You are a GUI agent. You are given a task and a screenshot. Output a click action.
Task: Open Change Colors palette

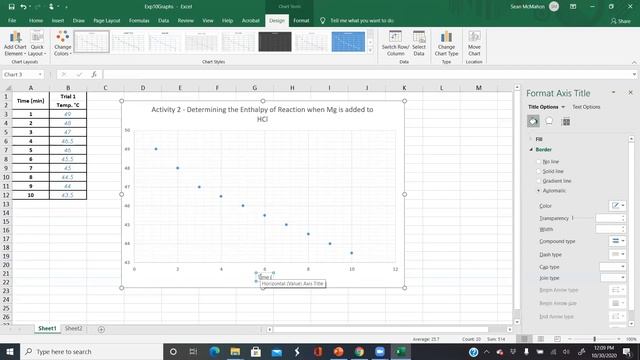click(x=62, y=43)
